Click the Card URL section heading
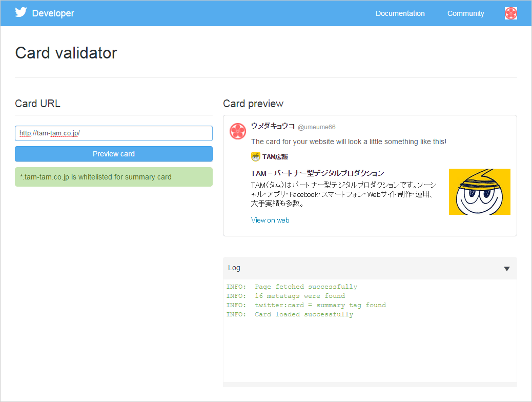 [x=37, y=104]
